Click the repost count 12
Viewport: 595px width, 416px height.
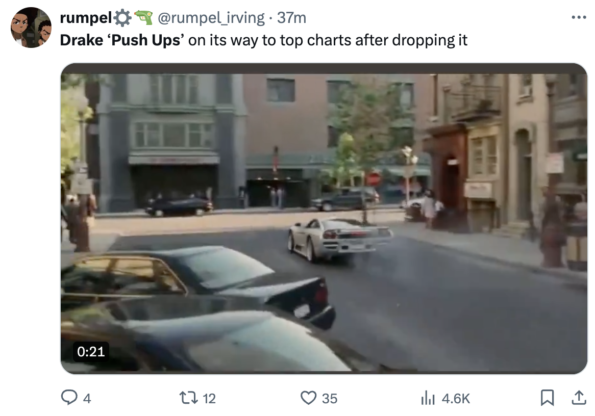coord(209,399)
